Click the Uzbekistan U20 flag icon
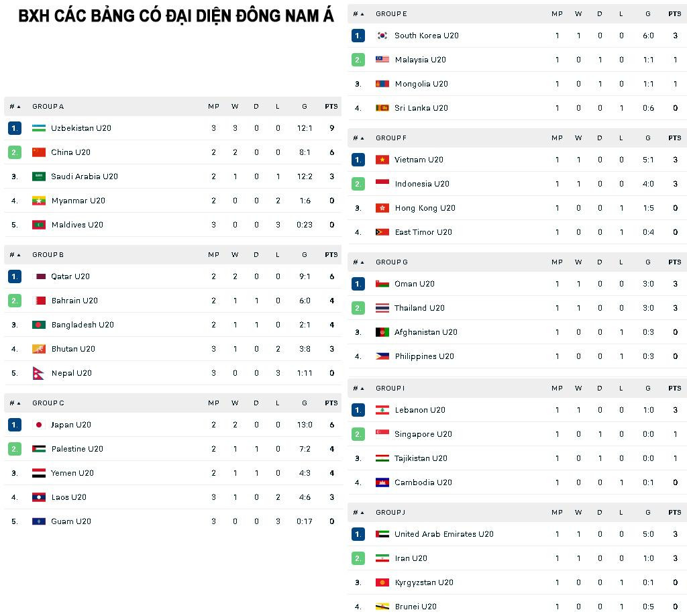687x616 pixels. [39, 128]
